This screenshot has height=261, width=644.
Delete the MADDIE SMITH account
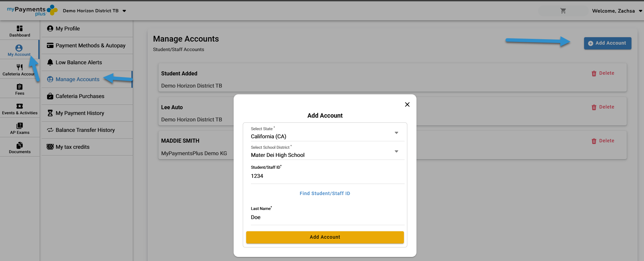[603, 141]
